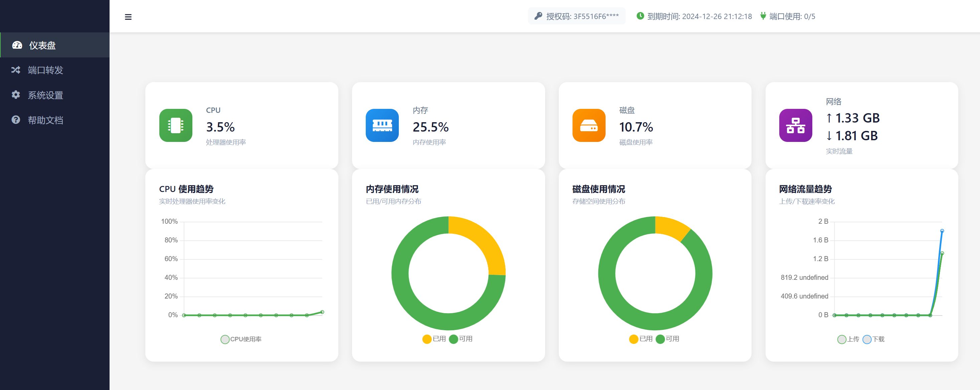
Task: Click the green CPU chip icon
Action: [176, 125]
